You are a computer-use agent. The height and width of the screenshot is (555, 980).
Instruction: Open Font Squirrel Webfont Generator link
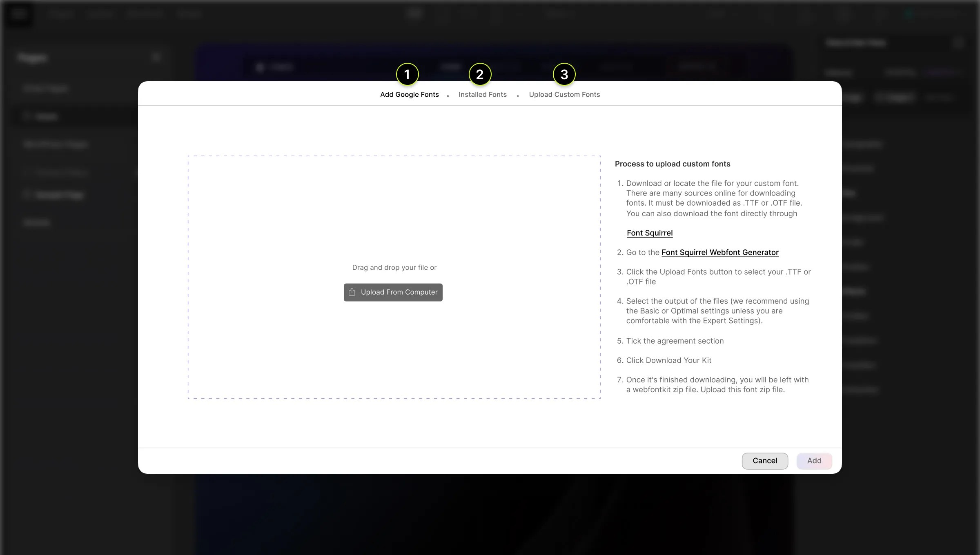pyautogui.click(x=719, y=252)
